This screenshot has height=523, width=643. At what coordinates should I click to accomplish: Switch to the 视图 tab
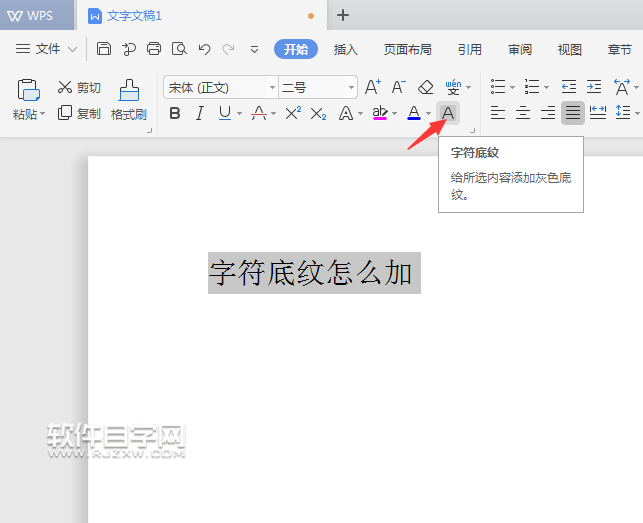pyautogui.click(x=570, y=50)
